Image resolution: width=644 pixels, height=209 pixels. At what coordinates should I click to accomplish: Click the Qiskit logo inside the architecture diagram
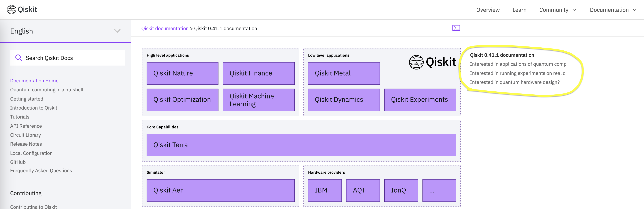[433, 62]
